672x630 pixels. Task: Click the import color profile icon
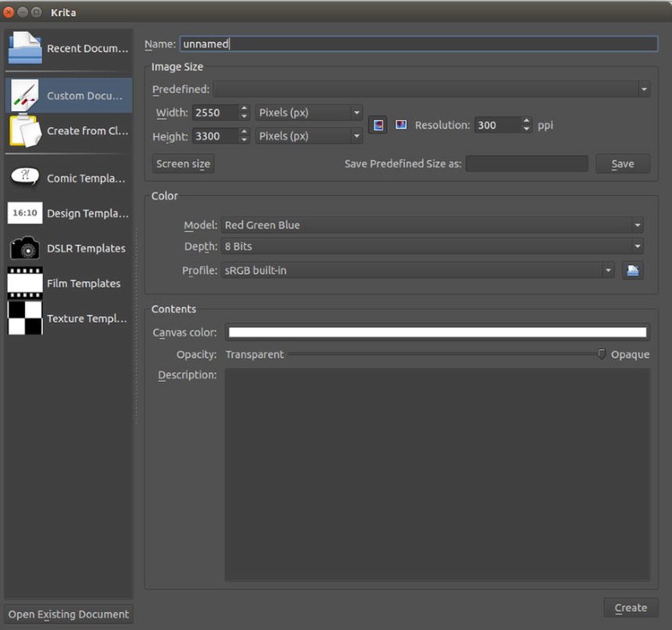pyautogui.click(x=633, y=270)
